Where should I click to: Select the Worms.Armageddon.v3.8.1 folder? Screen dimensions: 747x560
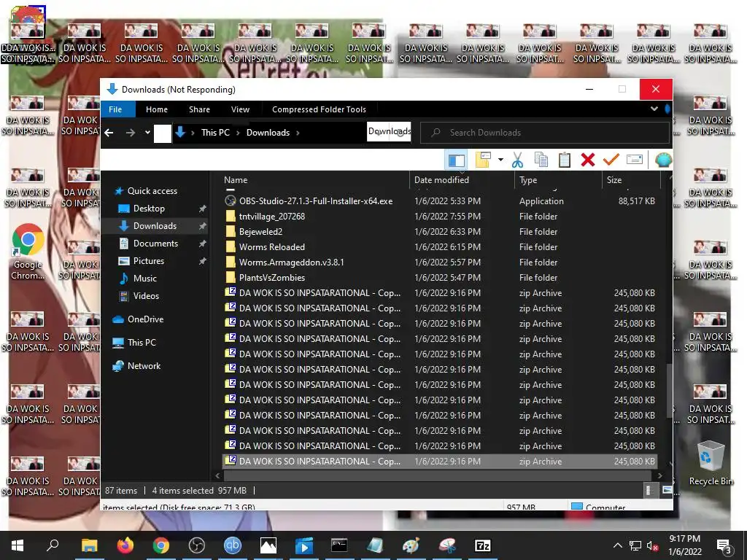click(440, 262)
